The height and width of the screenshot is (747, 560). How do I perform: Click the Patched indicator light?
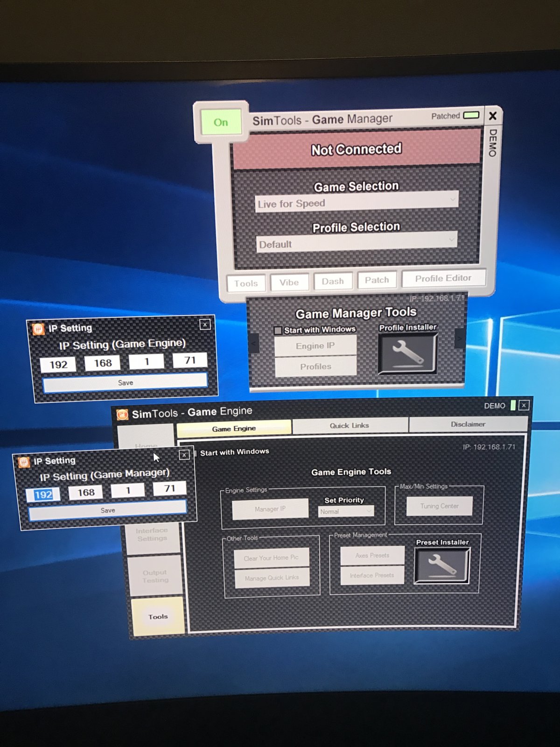pos(471,115)
